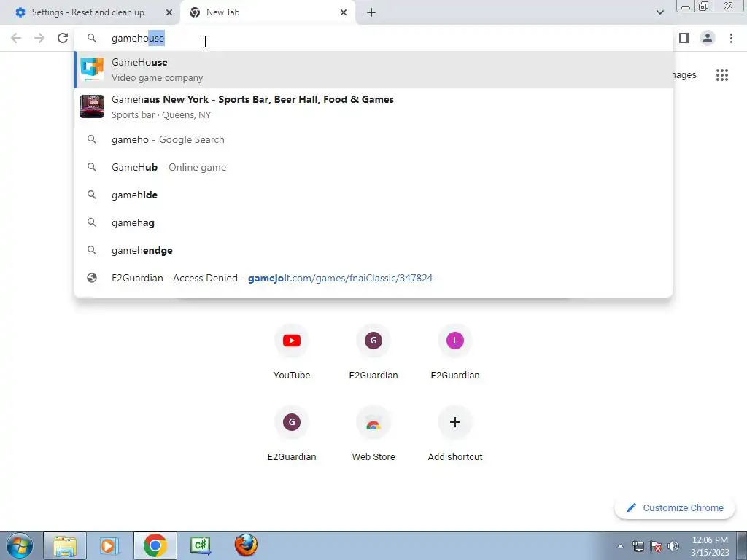Open the C# application in taskbar
Image resolution: width=747 pixels, height=560 pixels.
[x=201, y=545]
